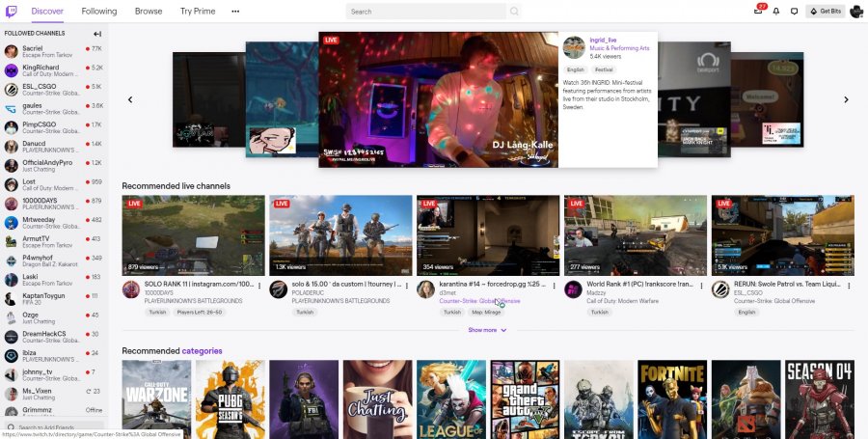The image size is (868, 439).
Task: Open Fortnite category cover
Action: point(672,399)
